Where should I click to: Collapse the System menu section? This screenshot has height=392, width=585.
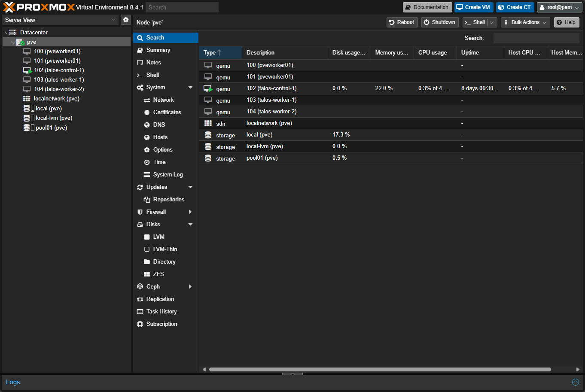click(190, 88)
